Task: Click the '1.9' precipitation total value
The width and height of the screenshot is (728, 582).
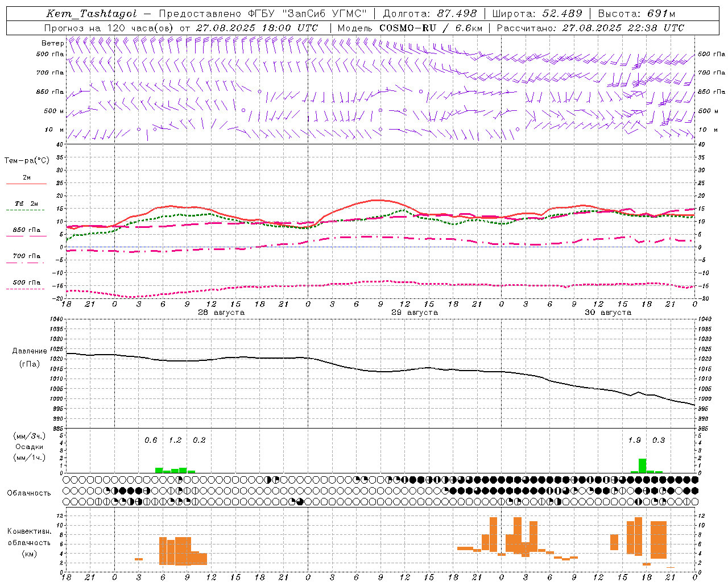Action: pyautogui.click(x=634, y=440)
